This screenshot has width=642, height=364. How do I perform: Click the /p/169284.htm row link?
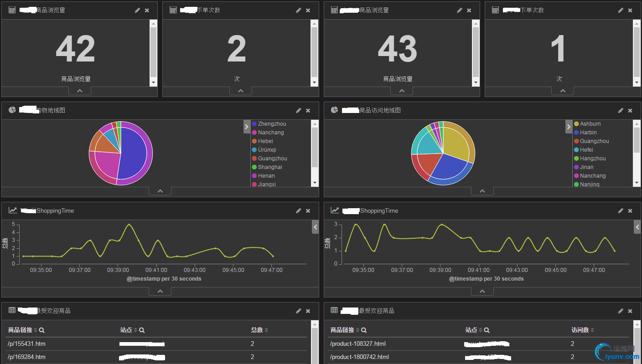click(x=26, y=357)
